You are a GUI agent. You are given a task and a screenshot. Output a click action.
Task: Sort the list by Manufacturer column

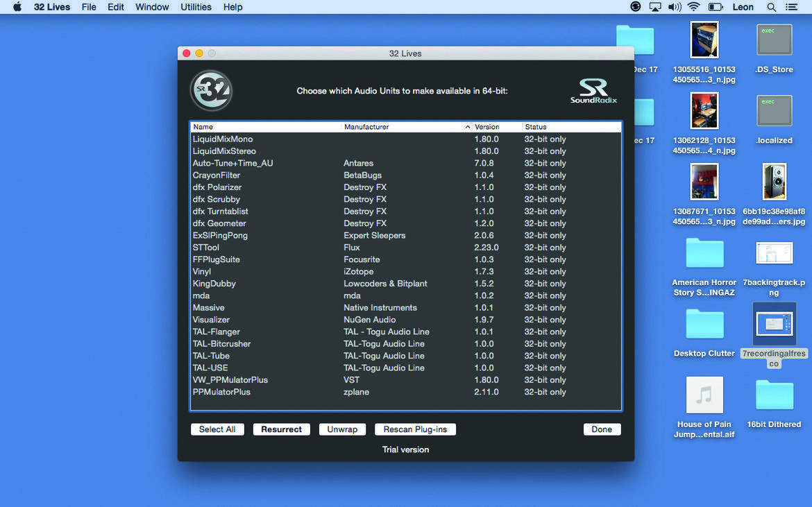[x=407, y=127]
